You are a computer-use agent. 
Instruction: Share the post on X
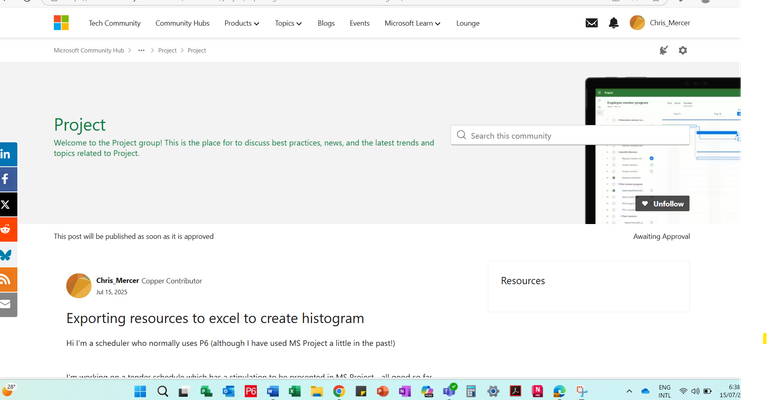(6, 204)
